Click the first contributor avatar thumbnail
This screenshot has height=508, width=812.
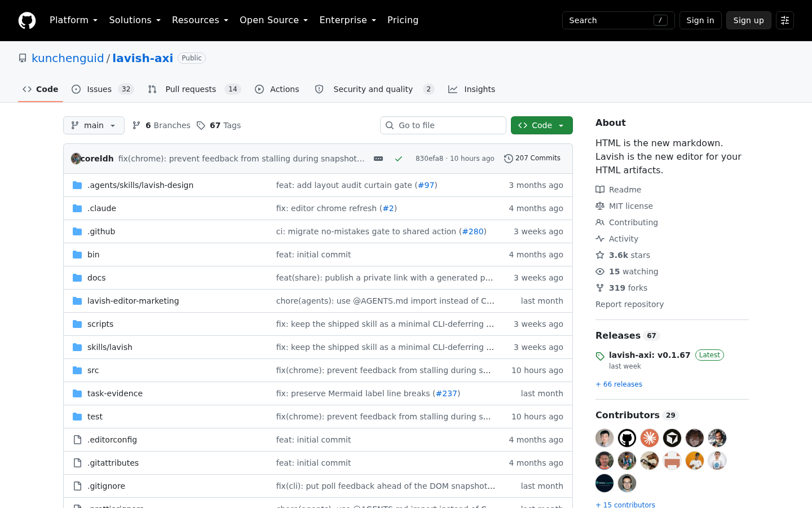click(x=604, y=438)
